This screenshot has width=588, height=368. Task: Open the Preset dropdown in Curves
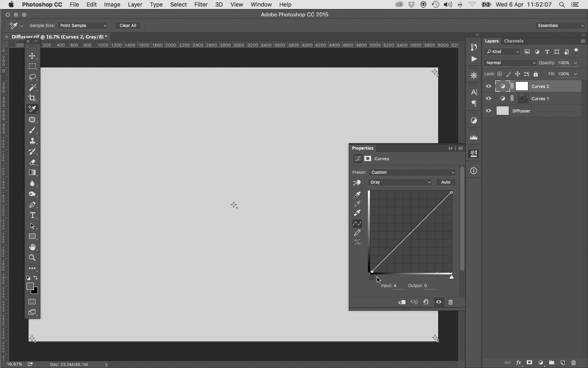[x=412, y=172]
